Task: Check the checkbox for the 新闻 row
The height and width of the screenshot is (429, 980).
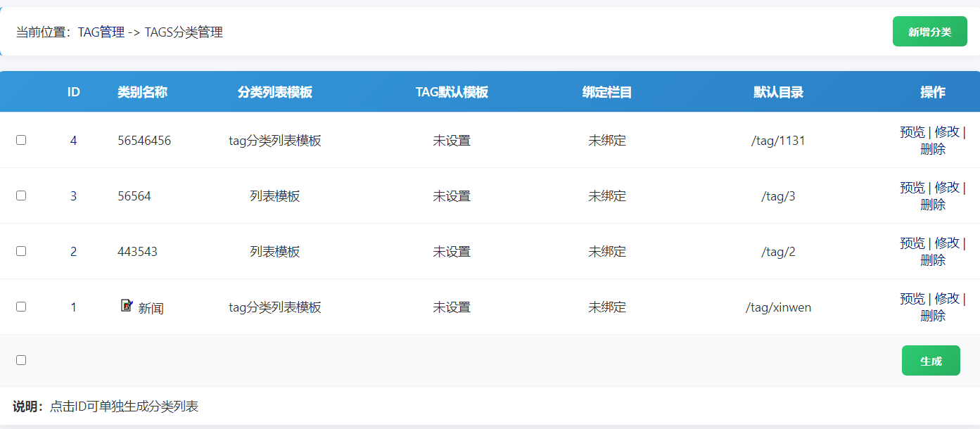Action: 20,307
